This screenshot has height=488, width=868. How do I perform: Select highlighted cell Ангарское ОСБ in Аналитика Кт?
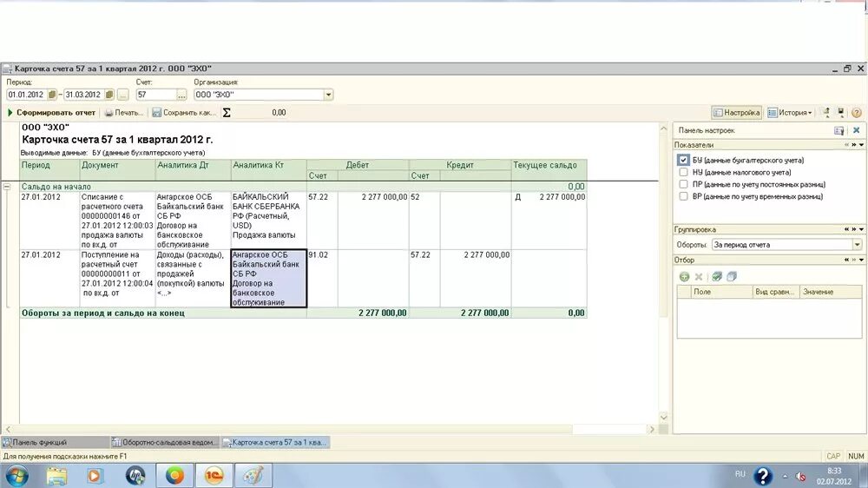[268, 279]
